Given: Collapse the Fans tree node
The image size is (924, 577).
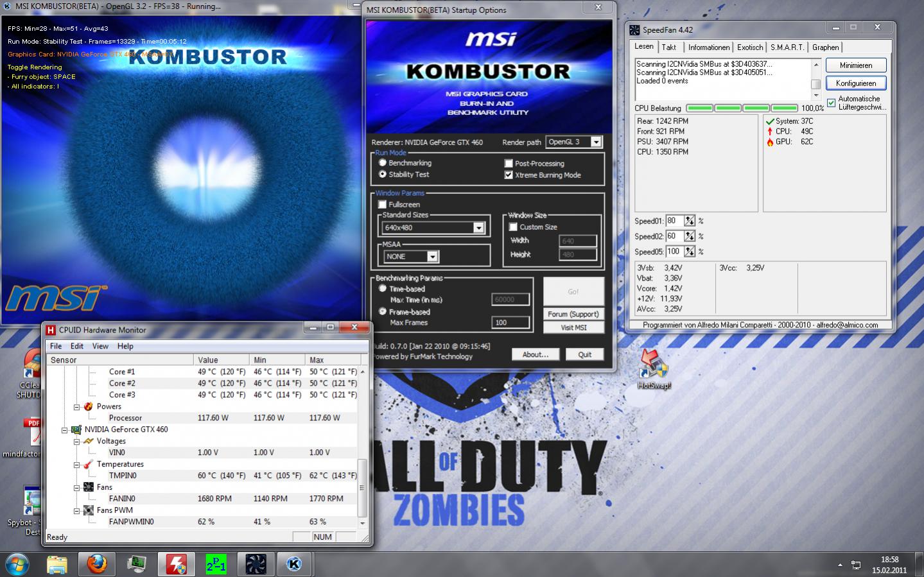Looking at the screenshot, I should [76, 488].
